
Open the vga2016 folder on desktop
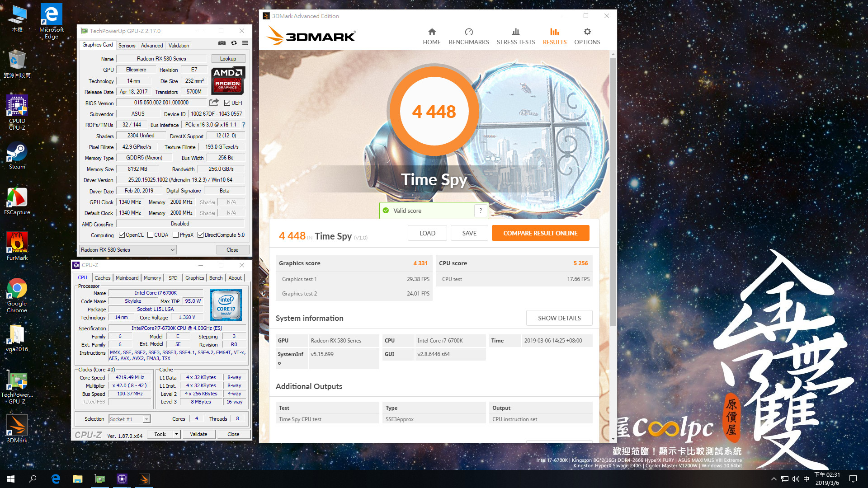click(x=17, y=339)
